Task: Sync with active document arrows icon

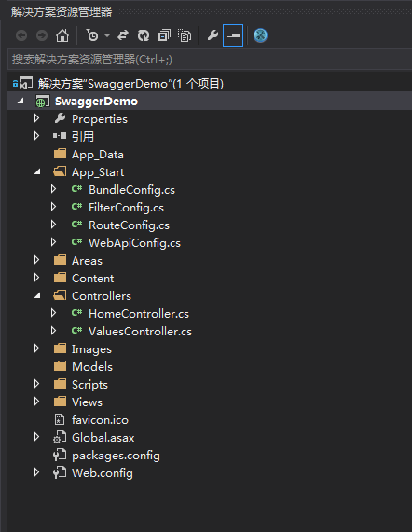Action: click(123, 35)
